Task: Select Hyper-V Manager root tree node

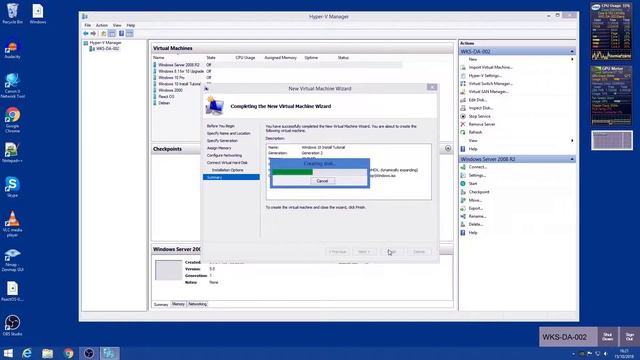Action: (x=105, y=43)
